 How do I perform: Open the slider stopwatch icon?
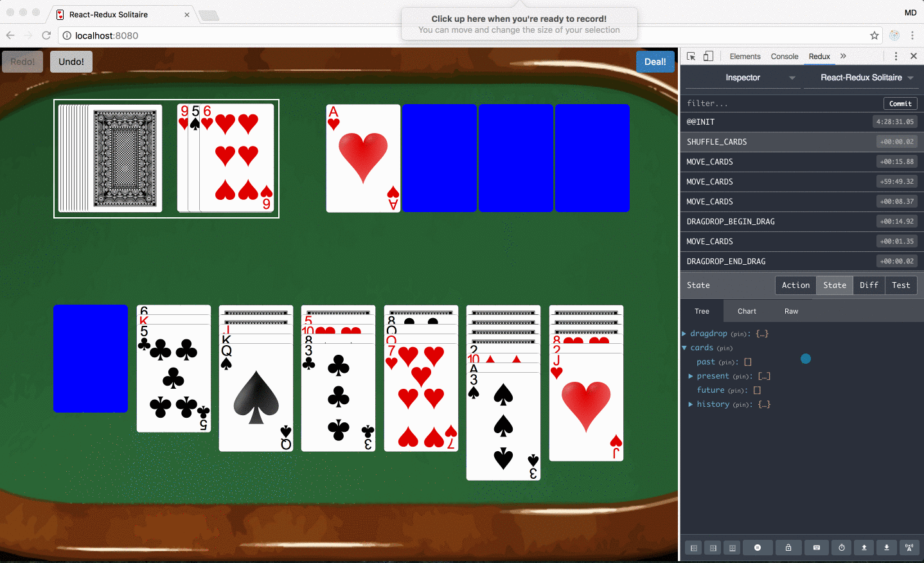click(842, 548)
